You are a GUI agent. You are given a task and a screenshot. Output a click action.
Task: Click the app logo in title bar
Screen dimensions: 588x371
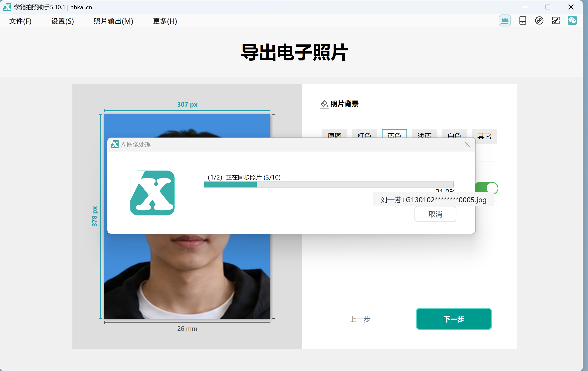(7, 7)
